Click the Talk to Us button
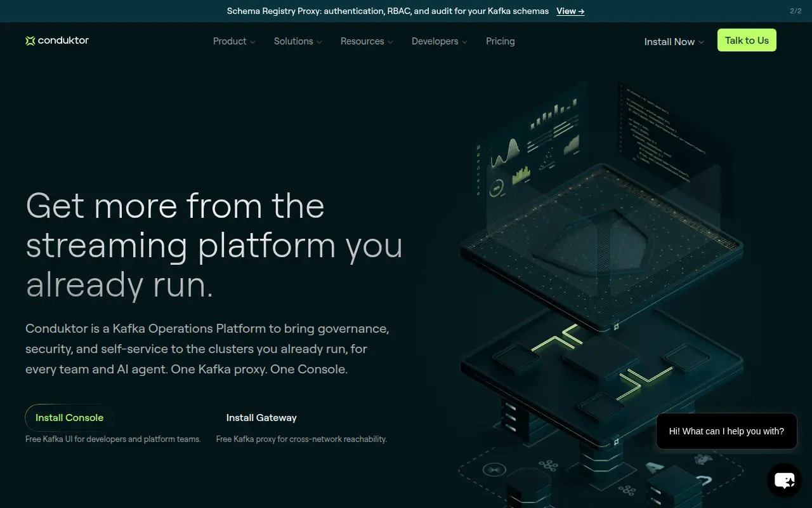Screen dimensions: 812x508 tap(747, 41)
